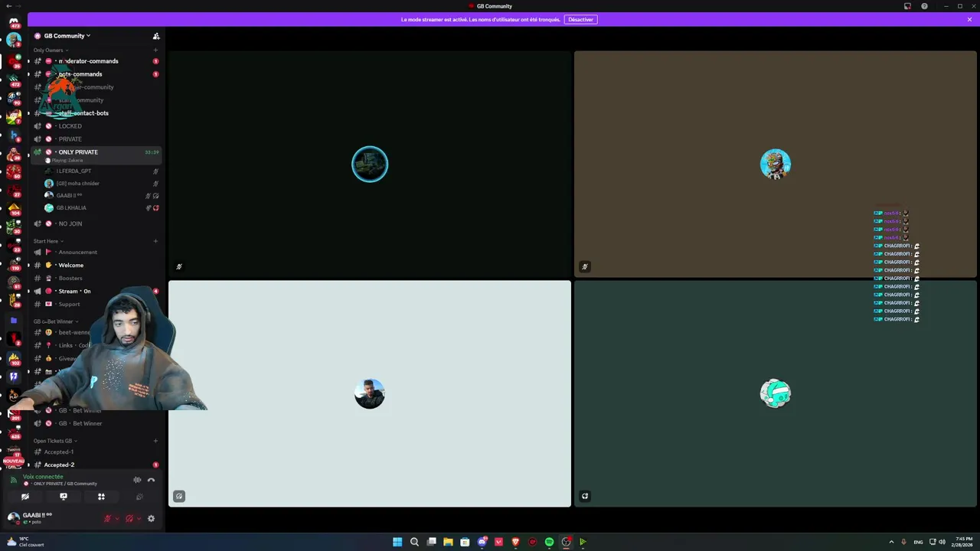Click the Désactiver streamer mode button

pyautogui.click(x=580, y=19)
